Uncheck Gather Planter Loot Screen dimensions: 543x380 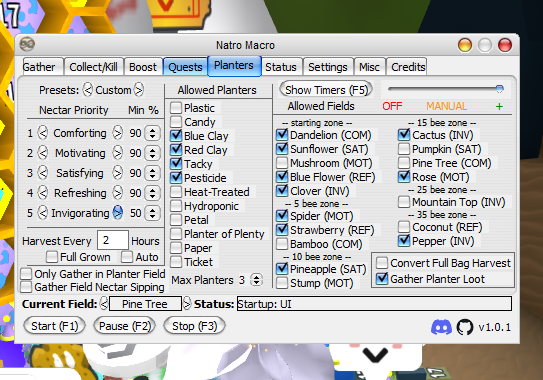[x=382, y=279]
